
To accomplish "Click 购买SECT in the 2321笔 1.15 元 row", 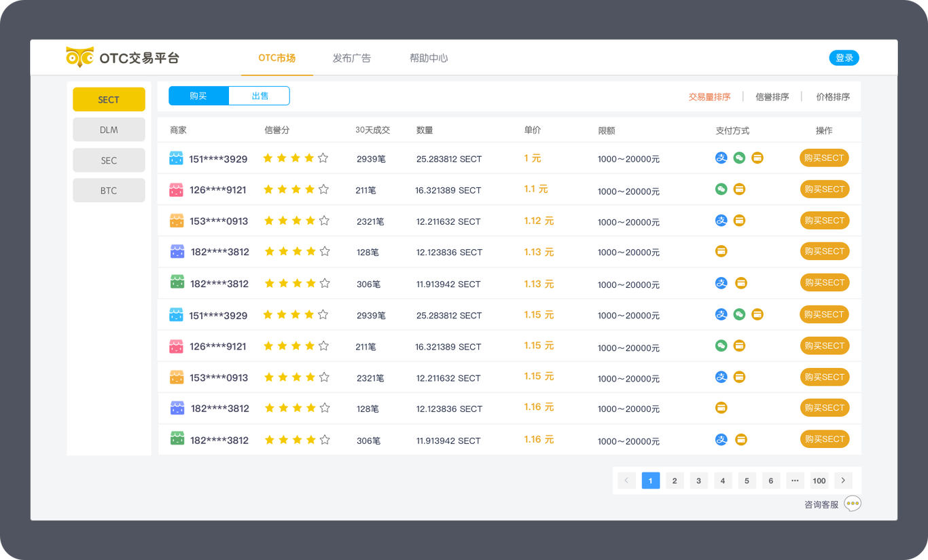I will [x=824, y=377].
